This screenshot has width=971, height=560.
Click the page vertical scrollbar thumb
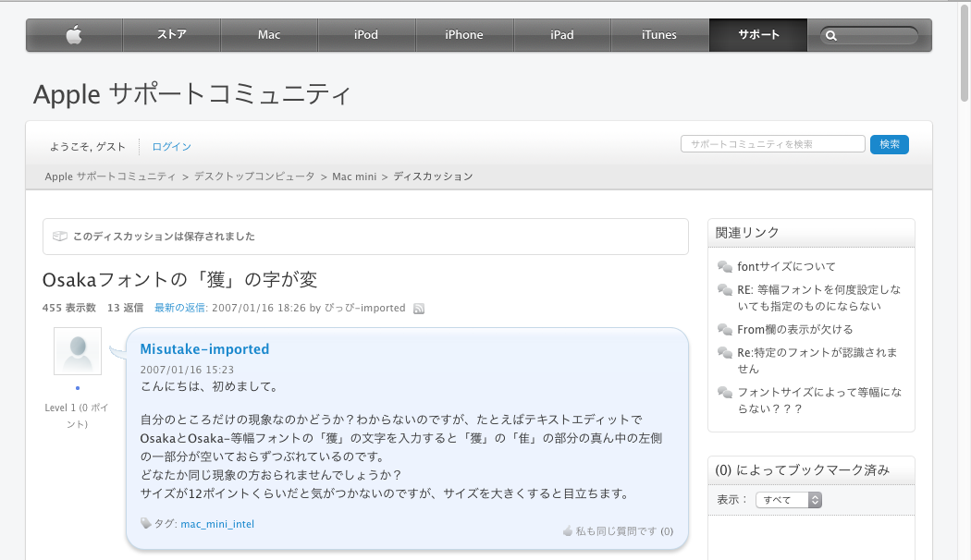point(965,53)
